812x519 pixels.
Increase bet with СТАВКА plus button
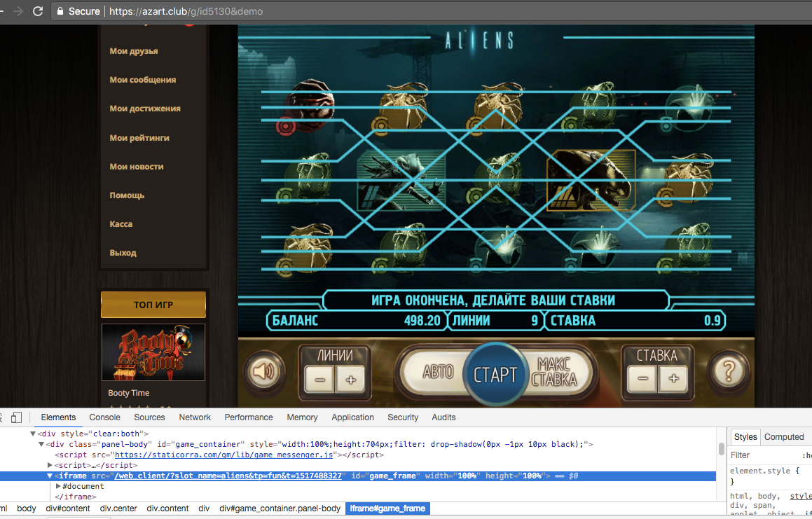pyautogui.click(x=673, y=378)
